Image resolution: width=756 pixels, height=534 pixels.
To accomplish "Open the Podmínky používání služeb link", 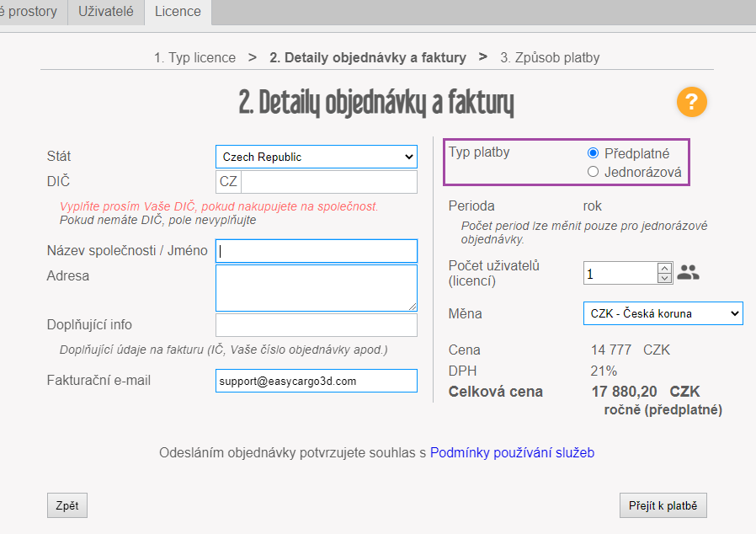I will (x=512, y=453).
